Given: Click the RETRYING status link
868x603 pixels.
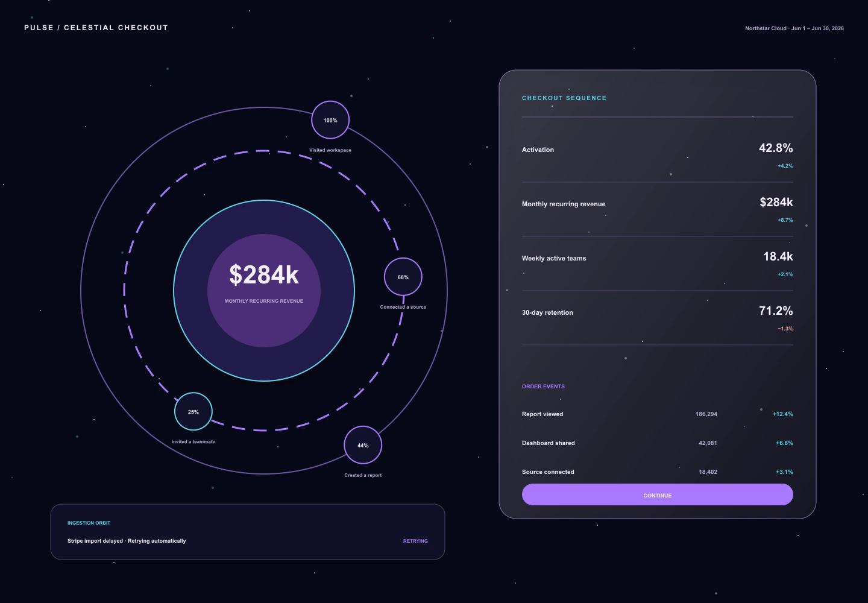Looking at the screenshot, I should tap(415, 541).
